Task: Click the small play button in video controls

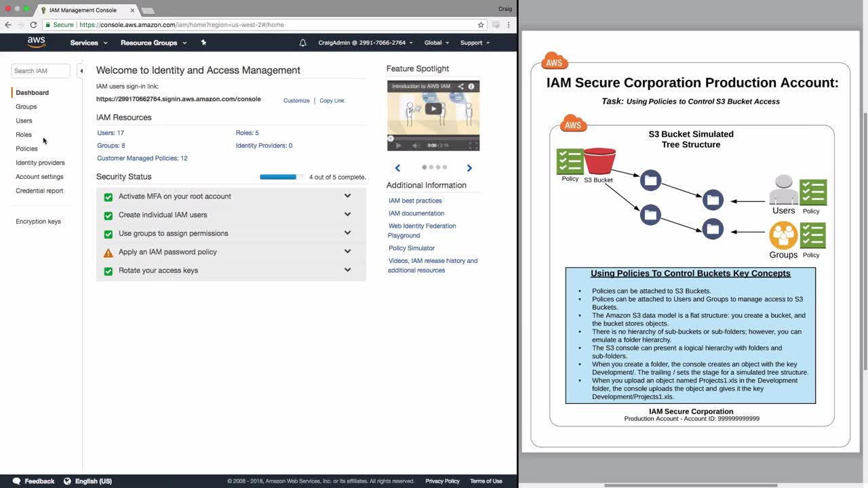Action: 398,145
